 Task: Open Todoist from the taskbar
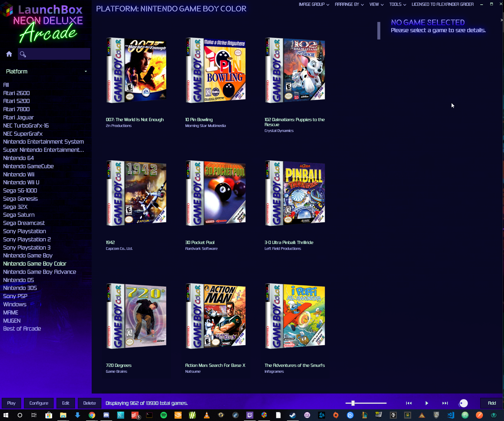(135, 415)
